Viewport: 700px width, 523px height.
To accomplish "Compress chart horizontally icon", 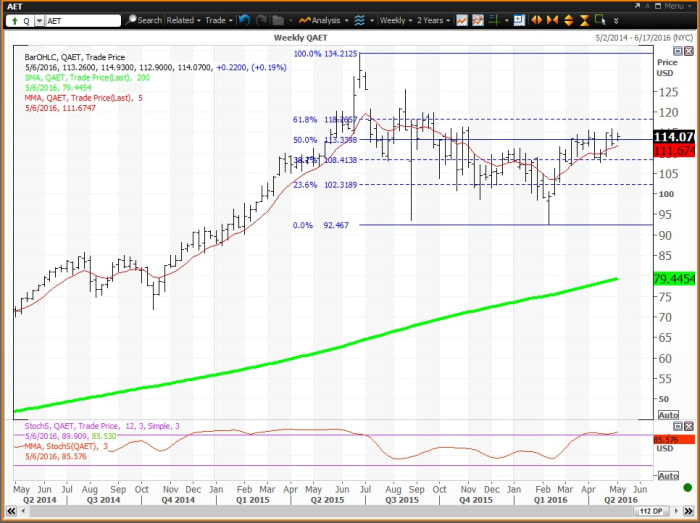I will pos(552,20).
